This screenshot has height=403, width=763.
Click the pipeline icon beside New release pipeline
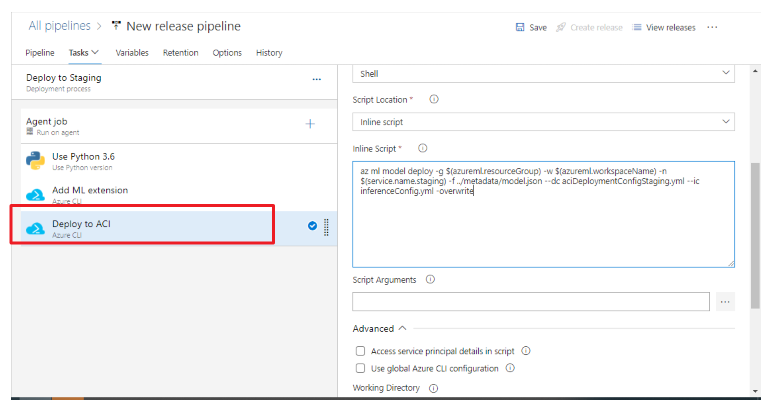(x=116, y=25)
